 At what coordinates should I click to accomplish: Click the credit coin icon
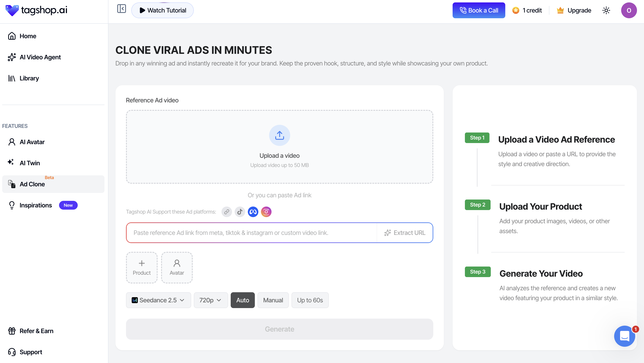click(516, 10)
